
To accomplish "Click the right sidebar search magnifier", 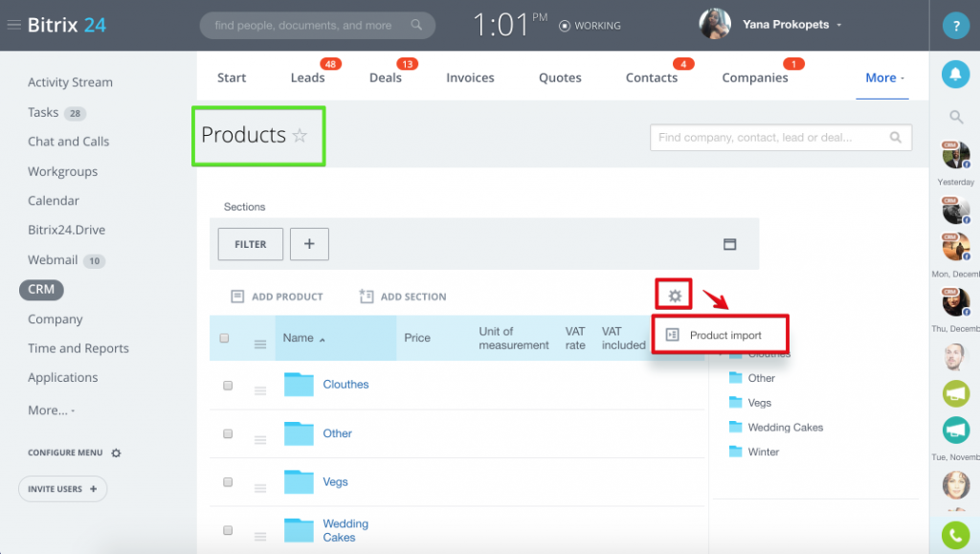I will [x=956, y=117].
